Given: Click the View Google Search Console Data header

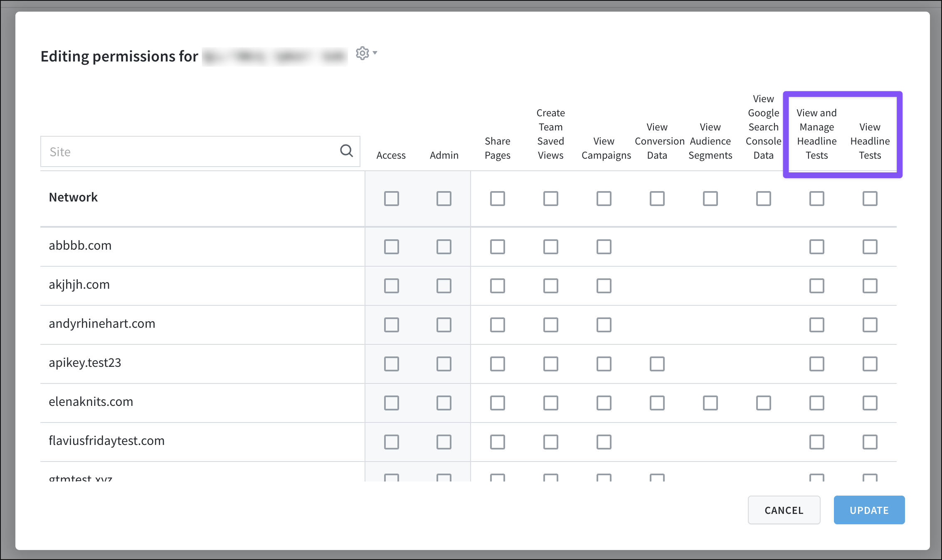Looking at the screenshot, I should click(x=764, y=127).
